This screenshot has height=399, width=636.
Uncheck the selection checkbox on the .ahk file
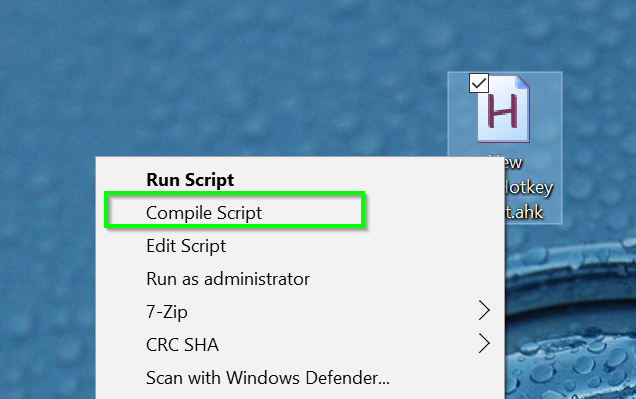point(479,83)
